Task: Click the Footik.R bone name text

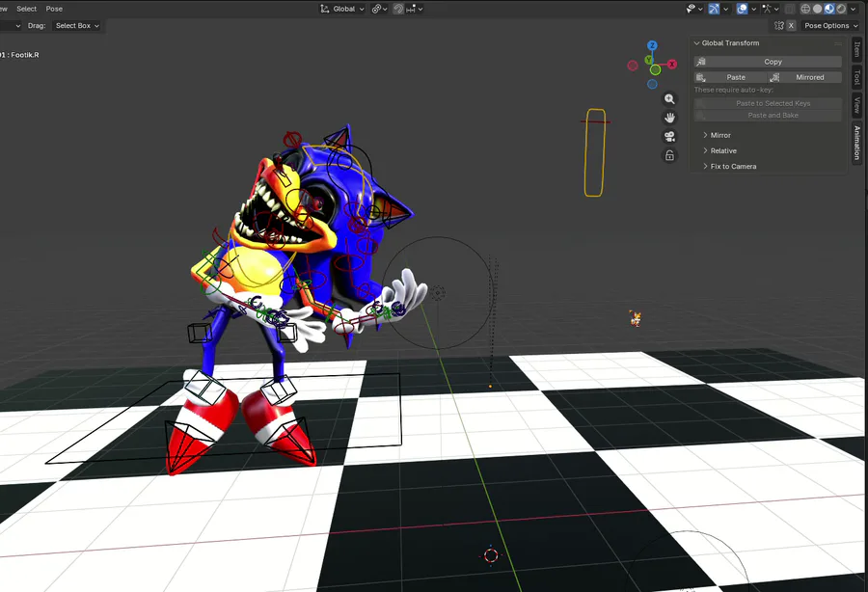Action: [x=25, y=55]
